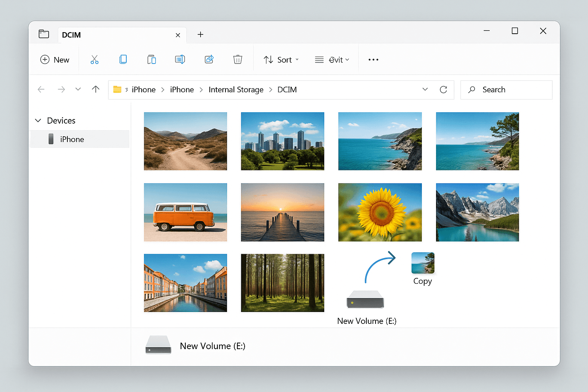Image resolution: width=588 pixels, height=392 pixels.
Task: Open the See more options menu
Action: point(373,60)
